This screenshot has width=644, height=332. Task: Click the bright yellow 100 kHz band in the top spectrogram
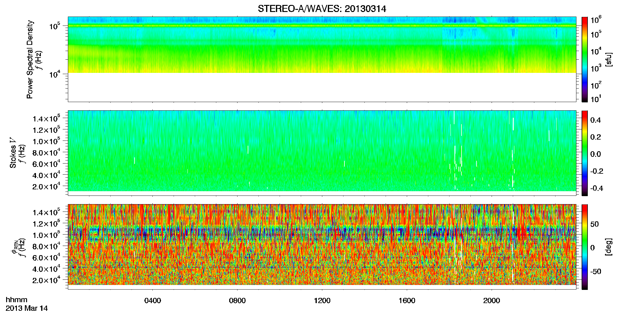coord(322,26)
